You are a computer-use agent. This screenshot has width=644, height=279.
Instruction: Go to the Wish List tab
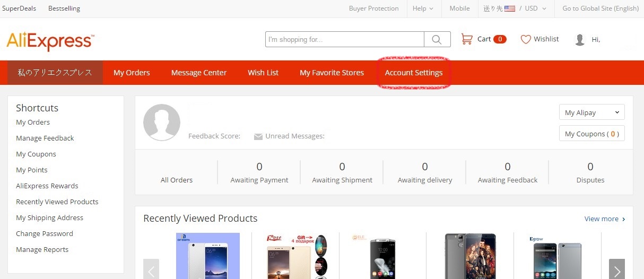(263, 73)
